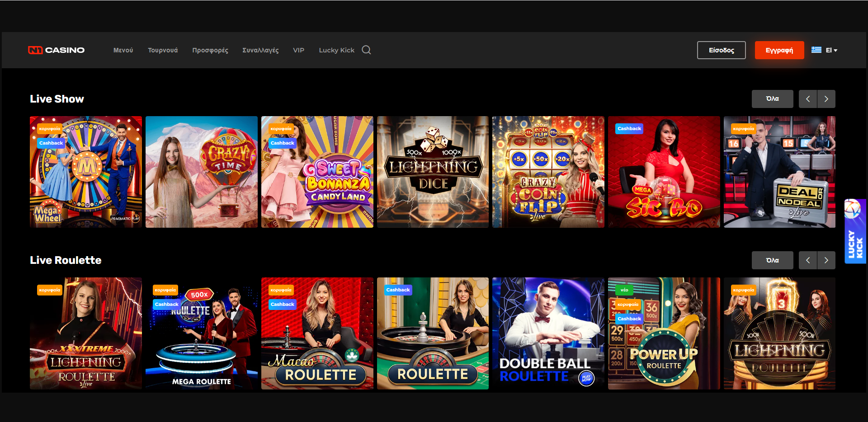Advance to next Live Roulette games
Screen dimensions: 868x422
826,260
